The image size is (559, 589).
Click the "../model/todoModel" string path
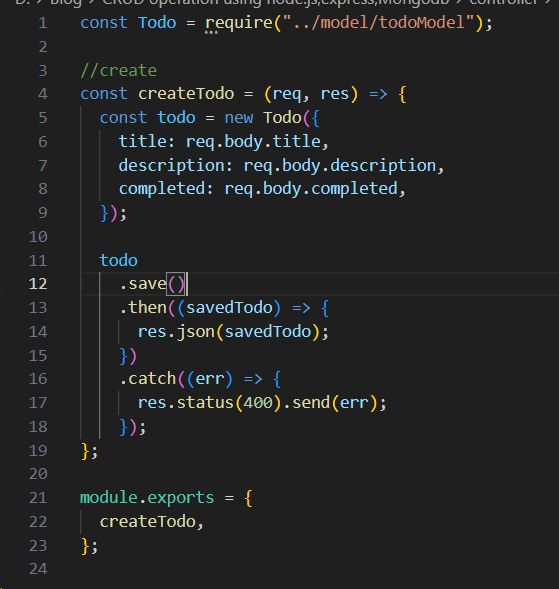tap(378, 23)
